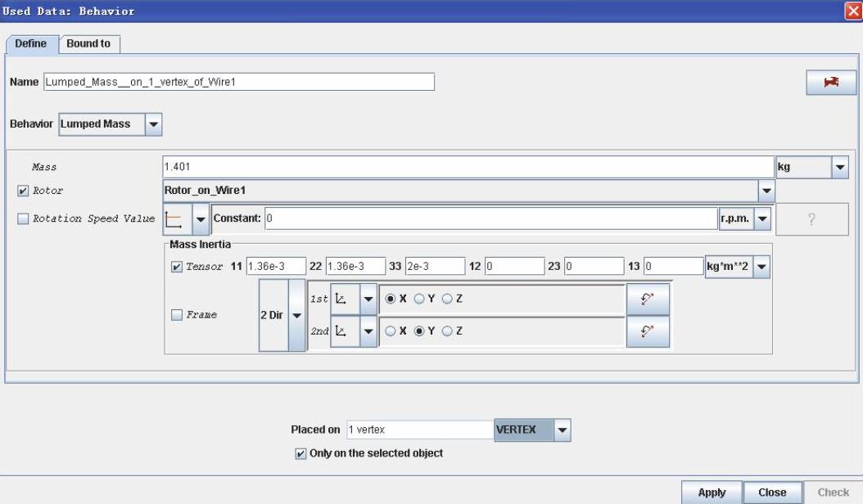Viewport: 863px width, 504px height.
Task: Click the Close button at bottom
Action: pyautogui.click(x=772, y=493)
